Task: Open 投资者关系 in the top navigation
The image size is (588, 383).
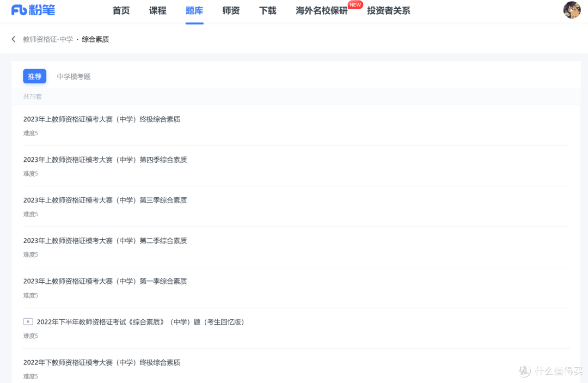Action: [389, 10]
